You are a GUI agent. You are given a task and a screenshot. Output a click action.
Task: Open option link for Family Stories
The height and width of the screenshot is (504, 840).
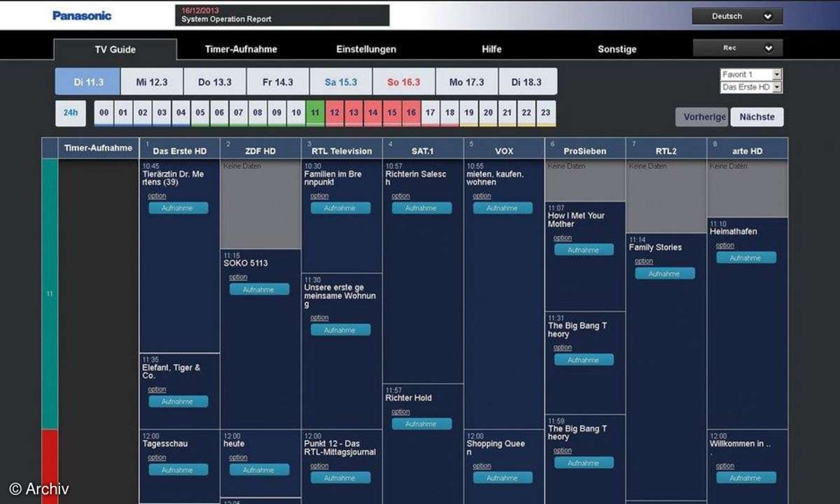click(x=643, y=261)
